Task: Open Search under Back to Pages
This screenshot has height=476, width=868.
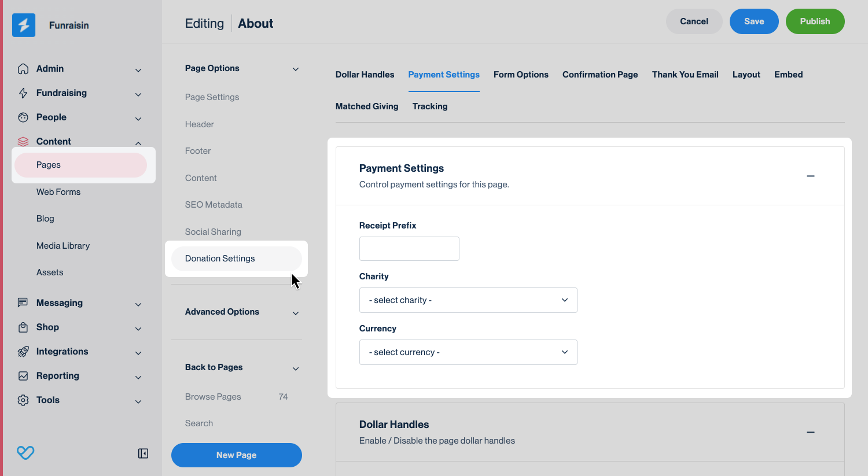Action: pos(199,423)
